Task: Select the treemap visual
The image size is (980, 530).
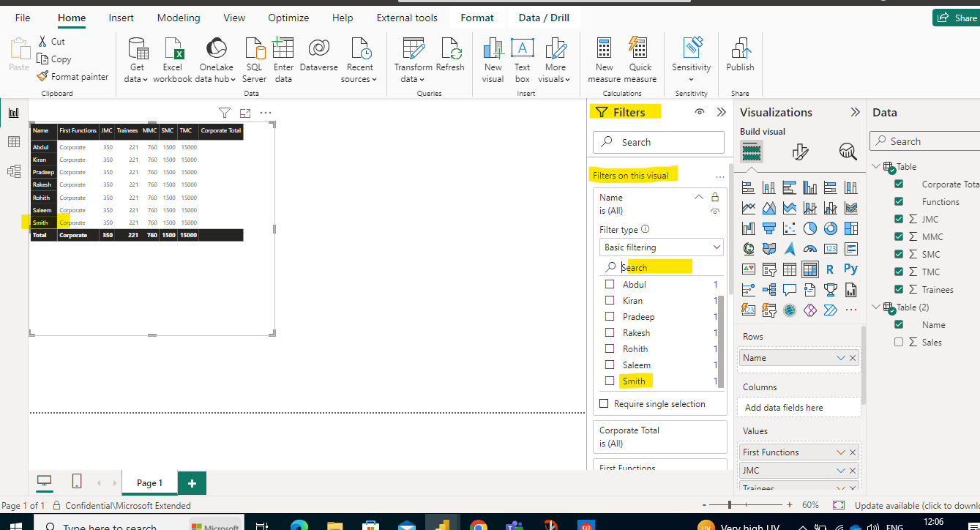Action: click(x=850, y=228)
